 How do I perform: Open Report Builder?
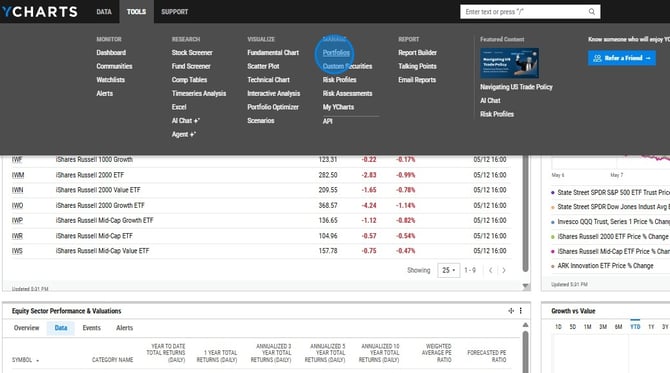pyautogui.click(x=417, y=53)
